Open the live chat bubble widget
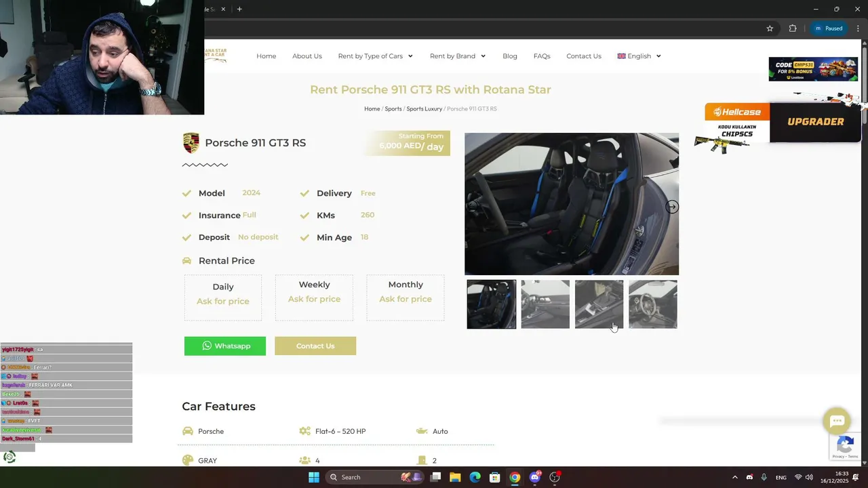 (837, 421)
